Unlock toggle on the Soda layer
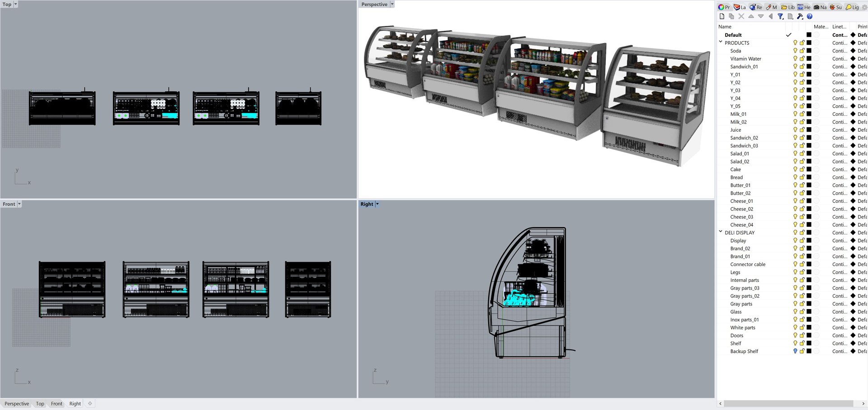Screen dimensions: 868x410 click(x=802, y=51)
